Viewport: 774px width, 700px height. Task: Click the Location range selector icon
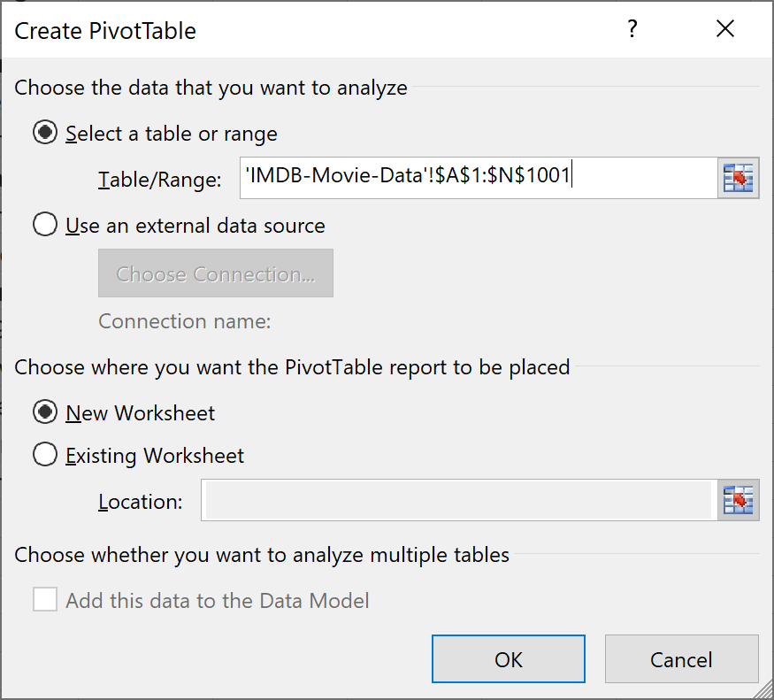[x=738, y=500]
